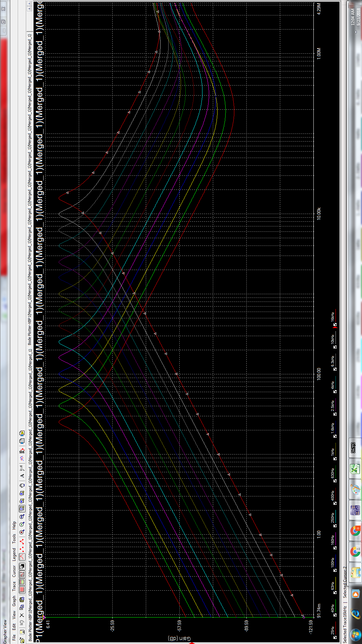
Task: Click the Overlay Traces icon
Action: [22, 458]
